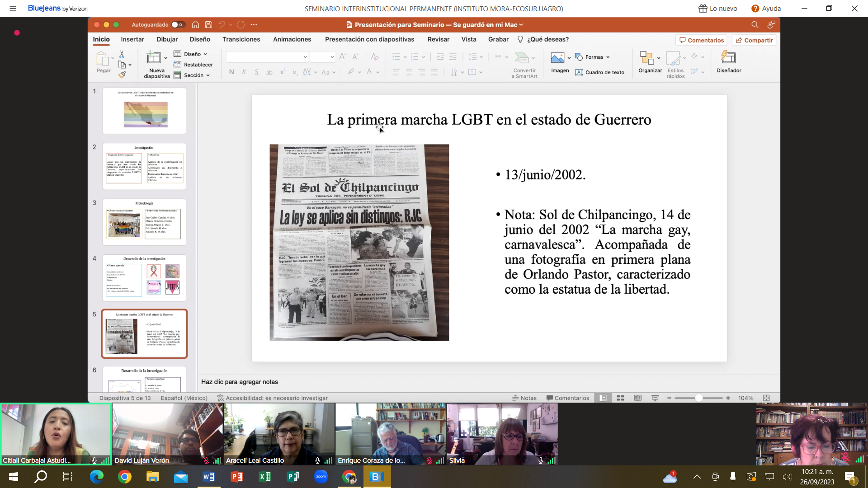Click the Diseñador icon
Image resolution: width=868 pixels, height=488 pixels.
pyautogui.click(x=728, y=57)
